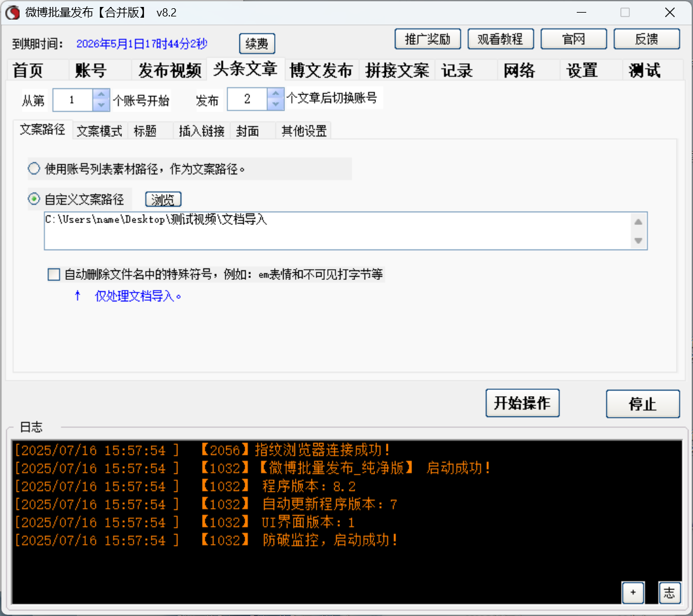
Task: Click the starting account number field
Action: (x=73, y=100)
